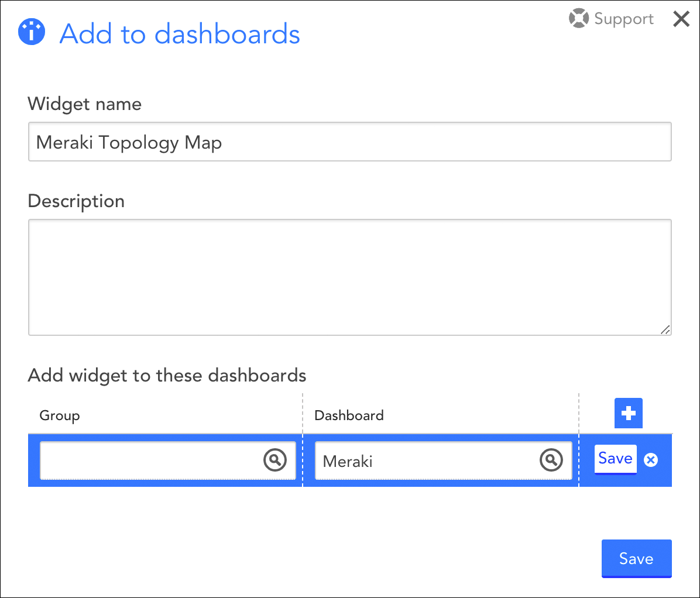
Task: Click the Description label
Action: 76,201
